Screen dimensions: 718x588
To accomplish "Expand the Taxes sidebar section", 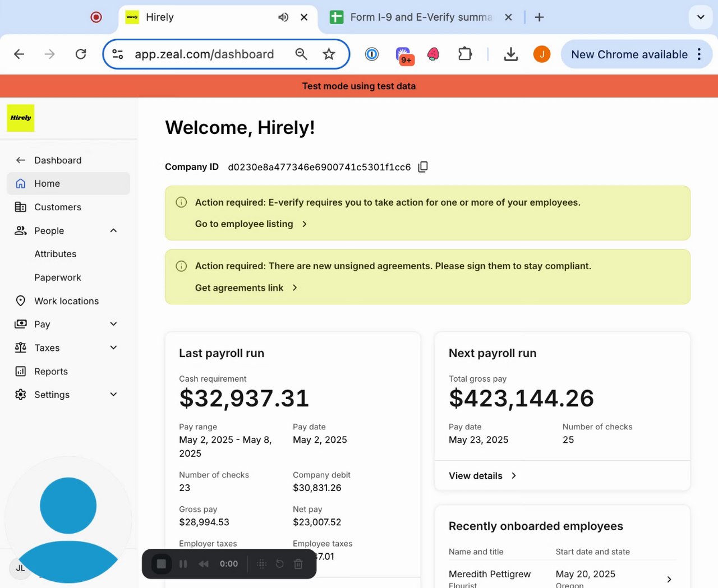I will tap(113, 348).
